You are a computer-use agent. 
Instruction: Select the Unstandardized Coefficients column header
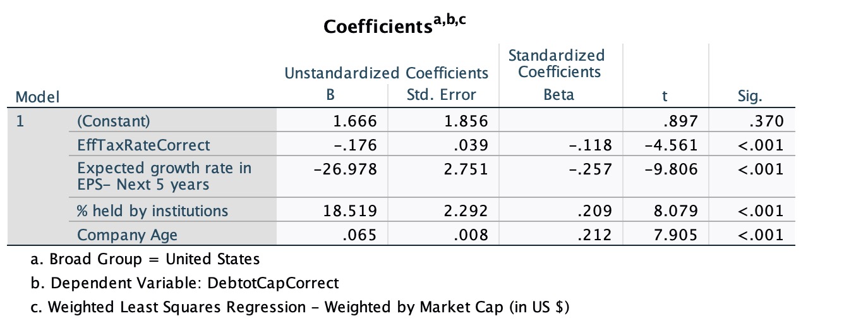click(x=387, y=73)
